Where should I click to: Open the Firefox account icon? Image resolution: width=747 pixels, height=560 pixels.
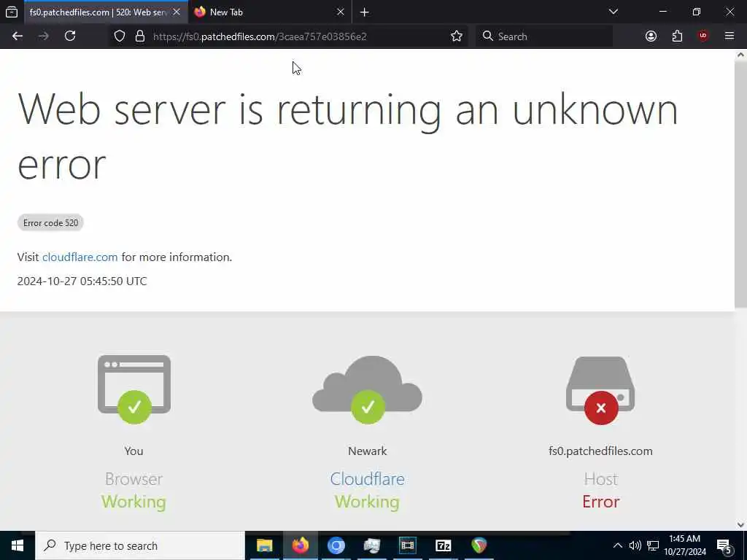coord(651,36)
